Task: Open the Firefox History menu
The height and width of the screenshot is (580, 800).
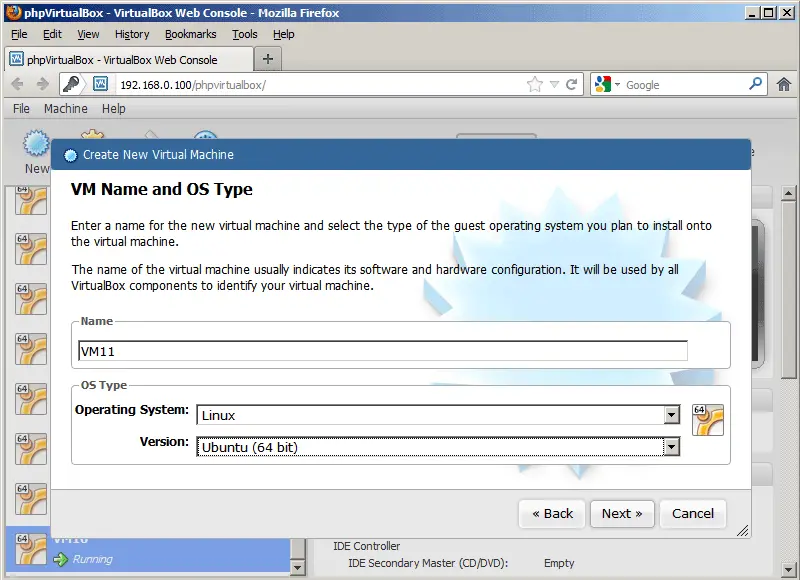Action: click(132, 34)
